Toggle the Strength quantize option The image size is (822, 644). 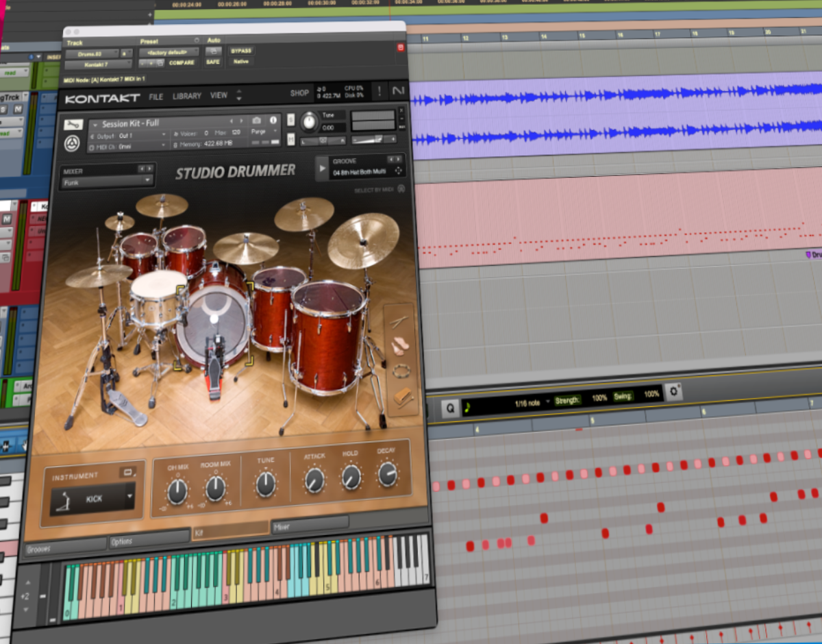tap(568, 399)
